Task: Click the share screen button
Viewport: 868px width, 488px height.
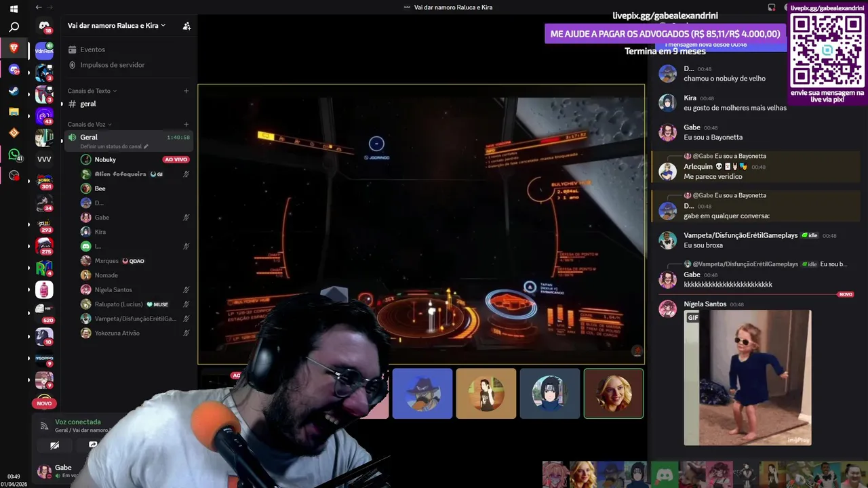Action: [x=93, y=445]
